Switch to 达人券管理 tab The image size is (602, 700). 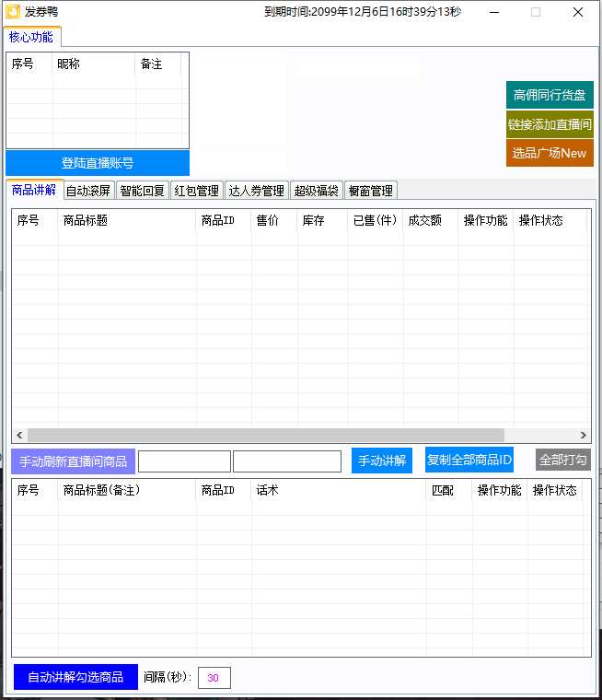pos(257,191)
